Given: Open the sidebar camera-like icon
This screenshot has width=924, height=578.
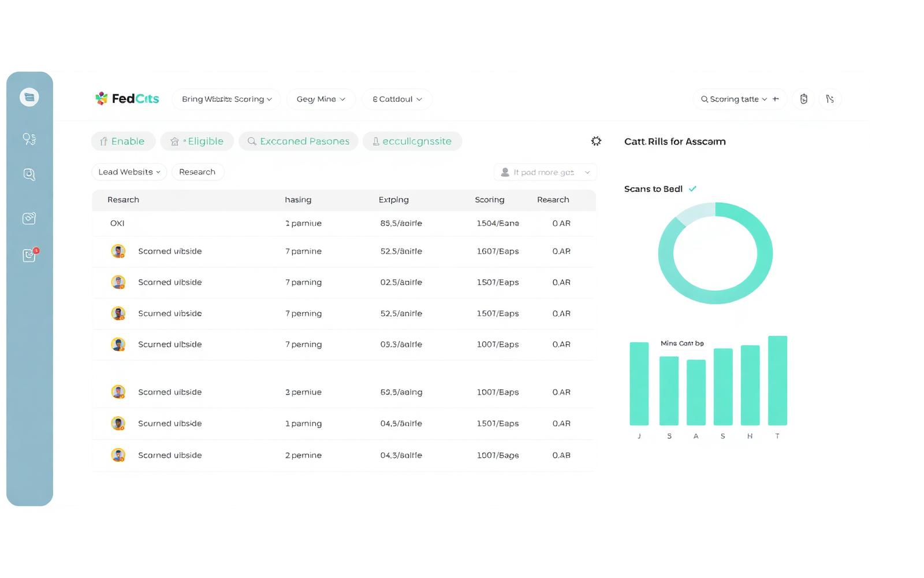Looking at the screenshot, I should [x=29, y=218].
